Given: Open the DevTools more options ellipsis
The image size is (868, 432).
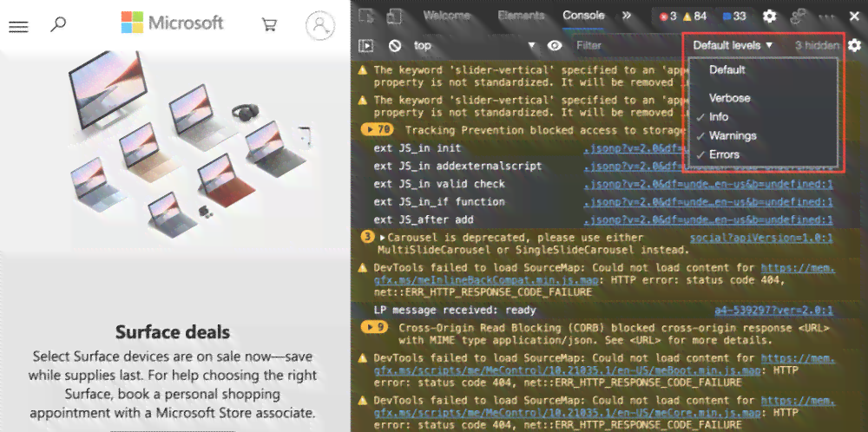Looking at the screenshot, I should 826,16.
